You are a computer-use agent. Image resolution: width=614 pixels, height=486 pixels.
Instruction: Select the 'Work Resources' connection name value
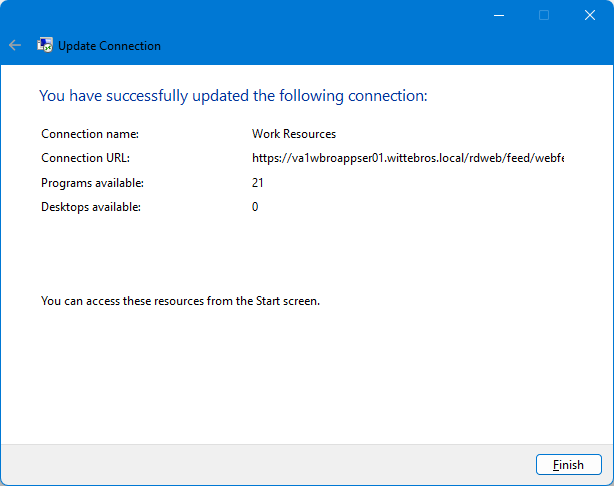click(294, 134)
